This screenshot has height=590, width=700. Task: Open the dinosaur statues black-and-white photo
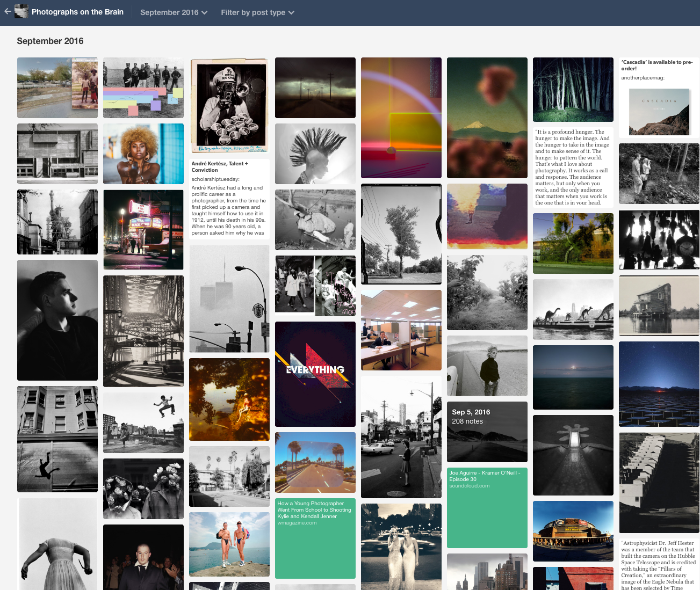click(573, 309)
